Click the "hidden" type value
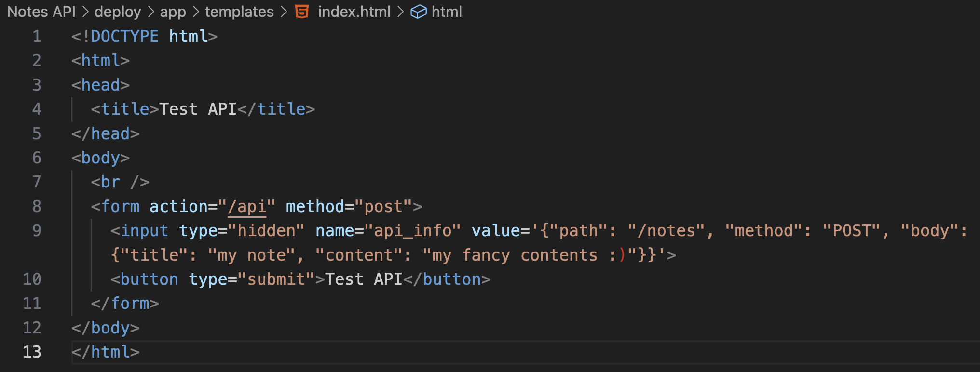Image resolution: width=980 pixels, height=372 pixels. click(266, 231)
